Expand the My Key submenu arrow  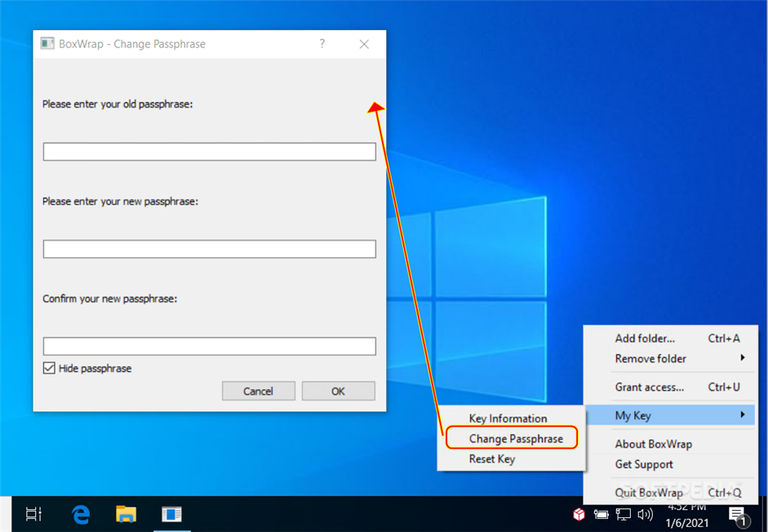tap(743, 415)
